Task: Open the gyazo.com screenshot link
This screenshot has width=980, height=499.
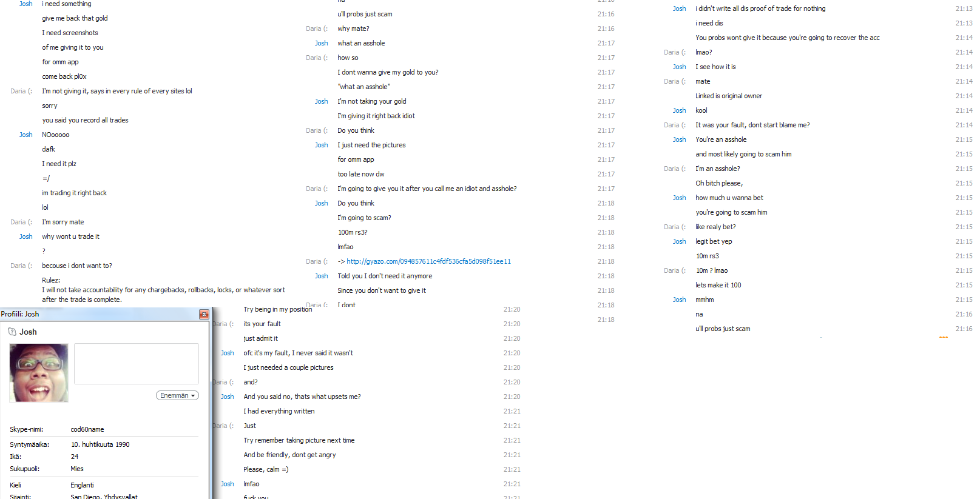Action: [x=428, y=261]
